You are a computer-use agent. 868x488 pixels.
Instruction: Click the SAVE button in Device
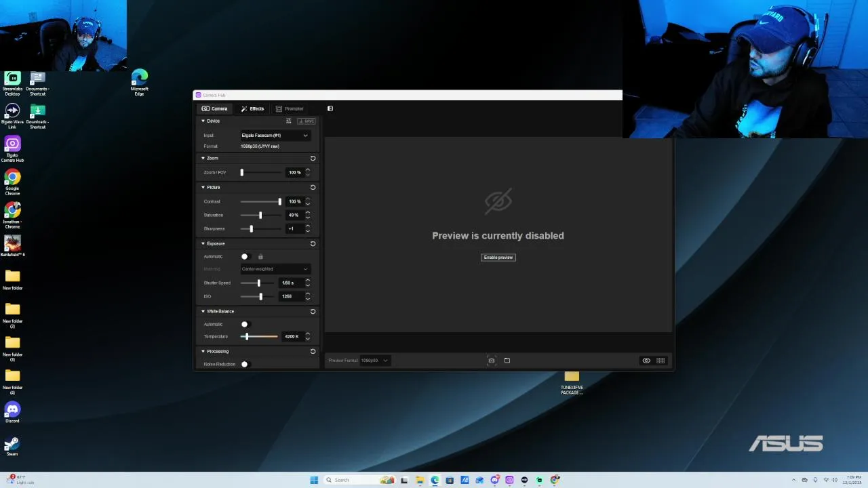(306, 121)
